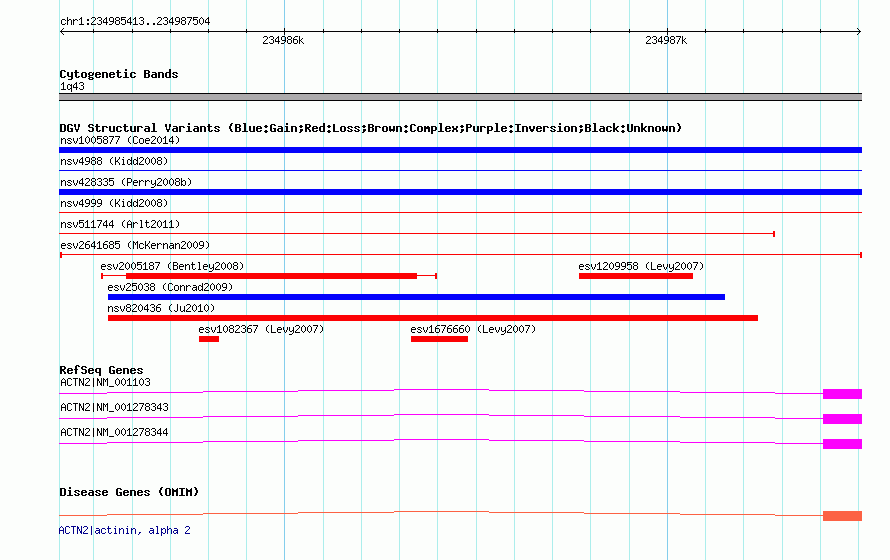The image size is (890, 560).
Task: Click the 234986k ruler position label
Action: pyautogui.click(x=283, y=40)
